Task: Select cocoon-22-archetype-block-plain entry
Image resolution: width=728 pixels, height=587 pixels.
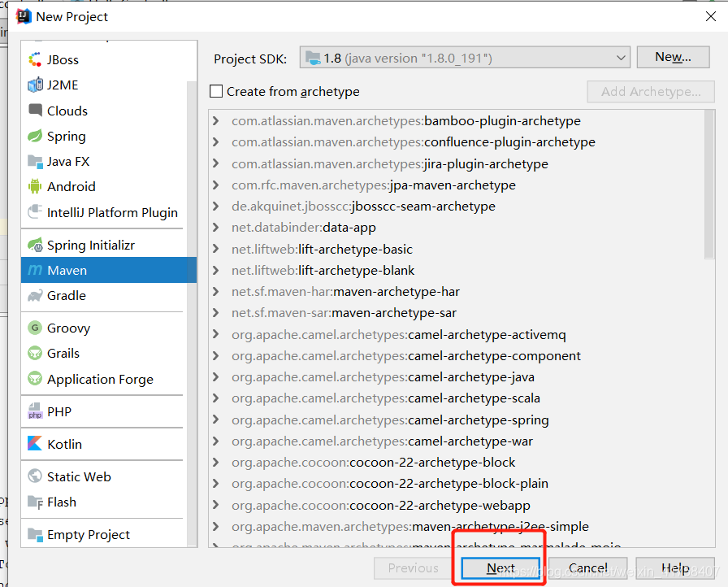Action: pos(390,484)
